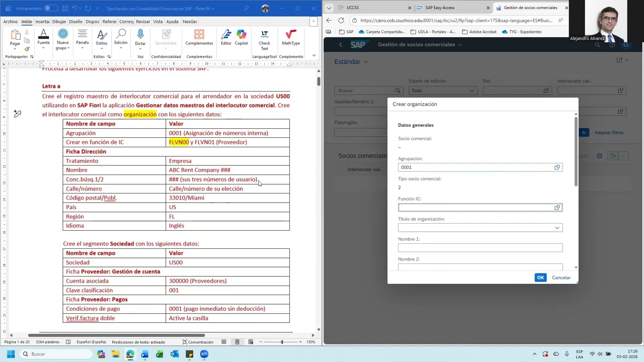Enable Concentración focus mode
This screenshot has height=362, width=644.
pos(198,342)
